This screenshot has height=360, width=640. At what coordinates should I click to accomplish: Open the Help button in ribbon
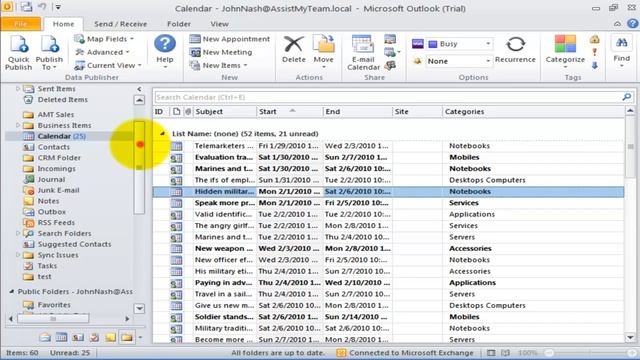click(165, 51)
